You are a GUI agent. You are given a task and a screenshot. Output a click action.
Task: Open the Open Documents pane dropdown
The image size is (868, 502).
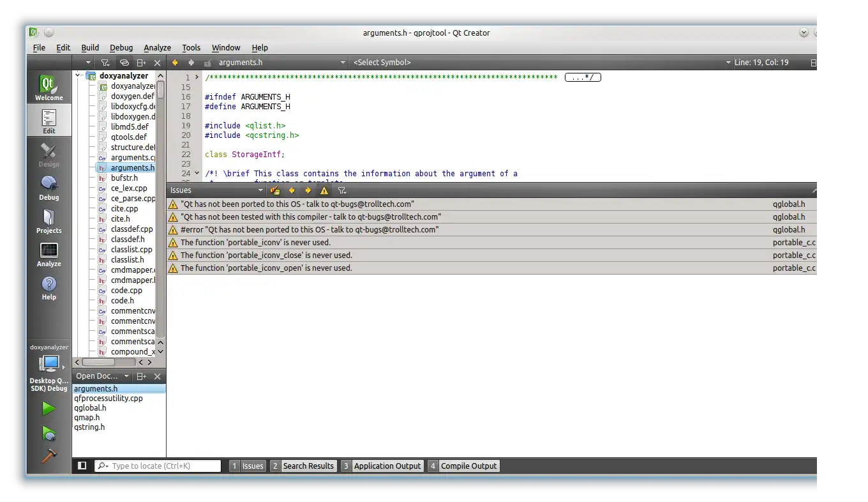[126, 376]
